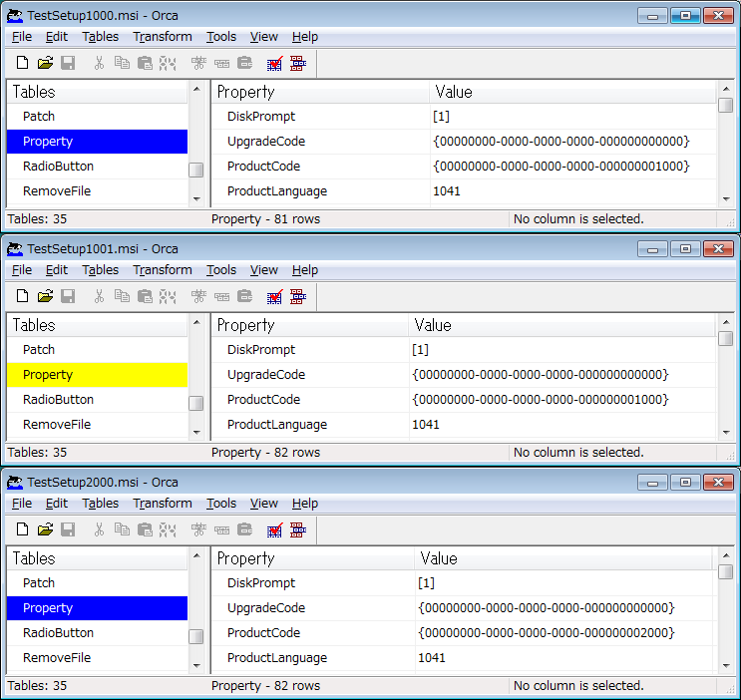Click UpgradeCode value cell in TestSetup1001.msi

coord(540,375)
